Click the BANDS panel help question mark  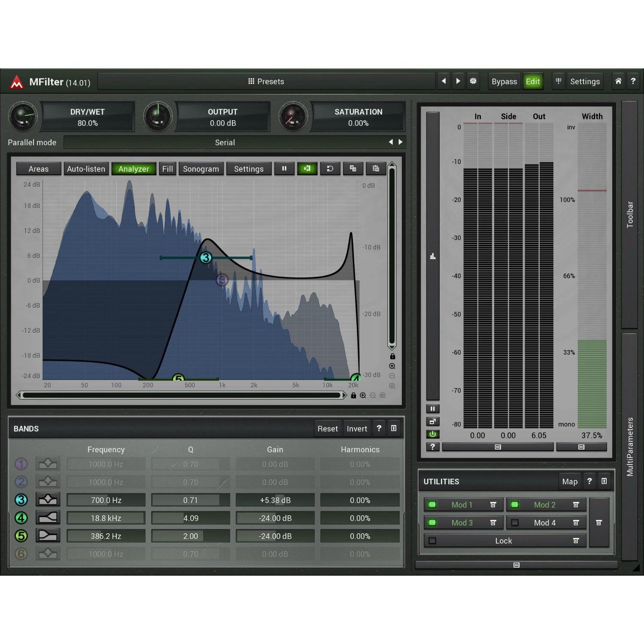[x=379, y=428]
